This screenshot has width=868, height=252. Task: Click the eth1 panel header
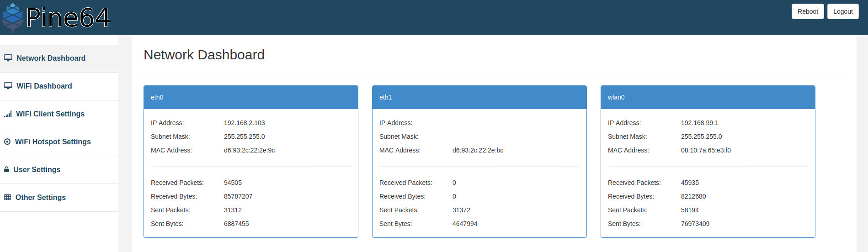479,97
